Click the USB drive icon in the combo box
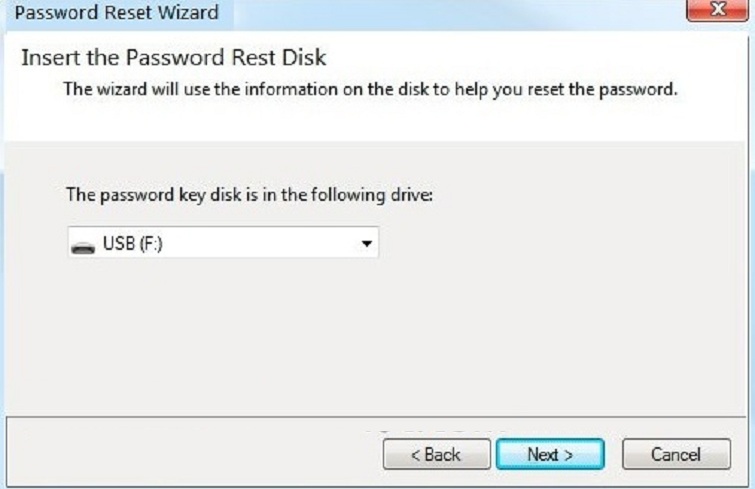This screenshot has height=489, width=755. 85,244
